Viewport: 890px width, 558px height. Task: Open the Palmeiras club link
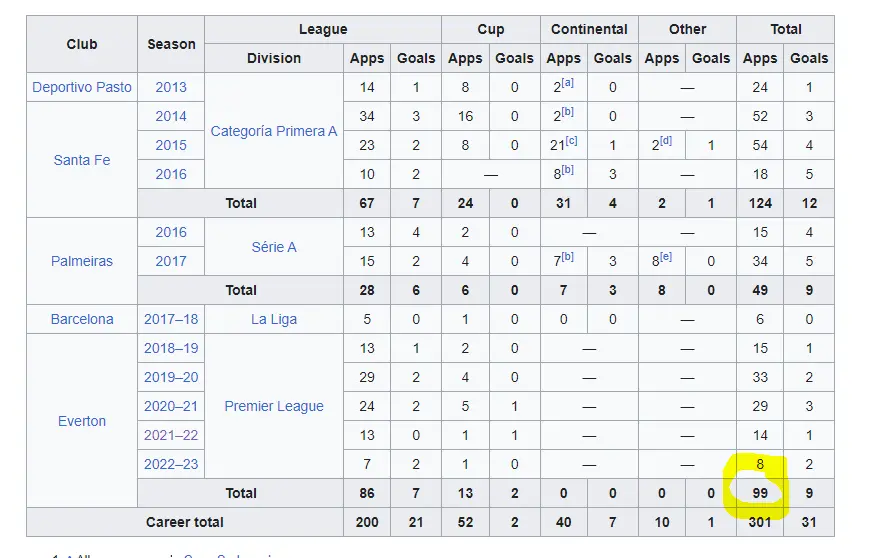(x=82, y=261)
